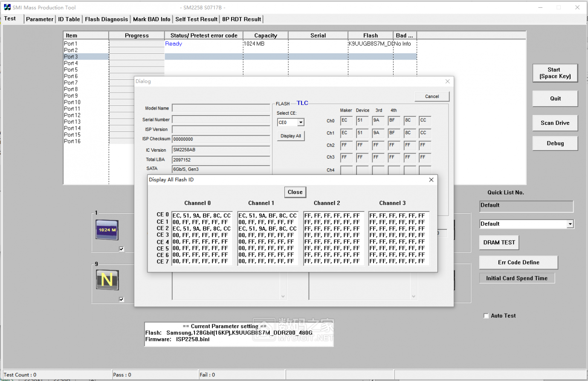Open the Mark BAD Info tab
This screenshot has width=588, height=381.
(x=151, y=19)
